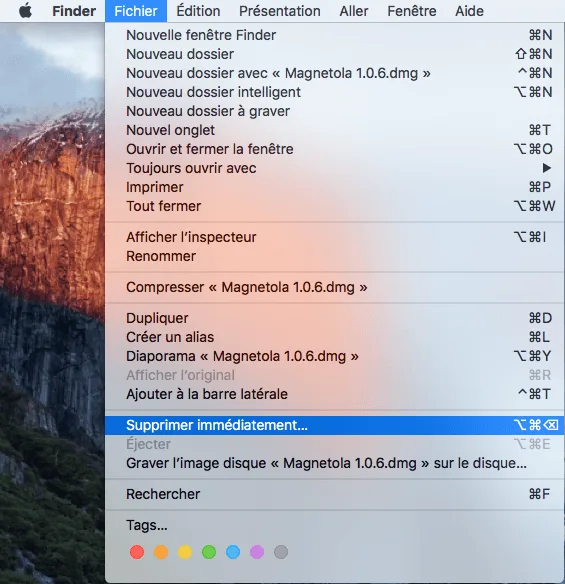Open the Fenêtre menu
Image resolution: width=565 pixels, height=584 pixels.
point(412,11)
